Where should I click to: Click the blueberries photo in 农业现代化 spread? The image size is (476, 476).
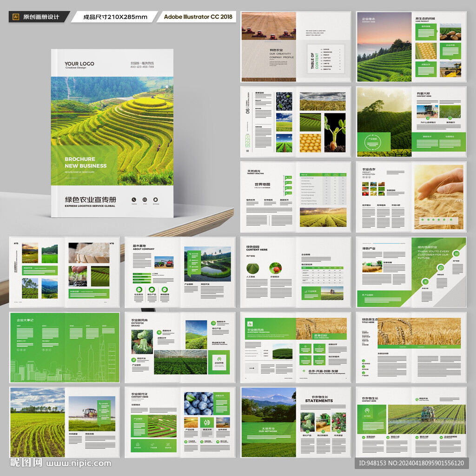coord(198,403)
